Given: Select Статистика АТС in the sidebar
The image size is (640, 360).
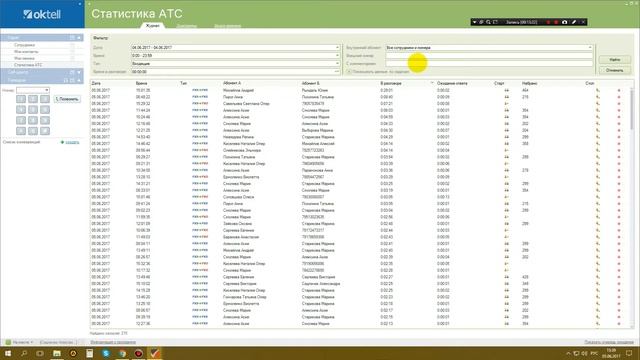Looking at the screenshot, I should tap(28, 65).
